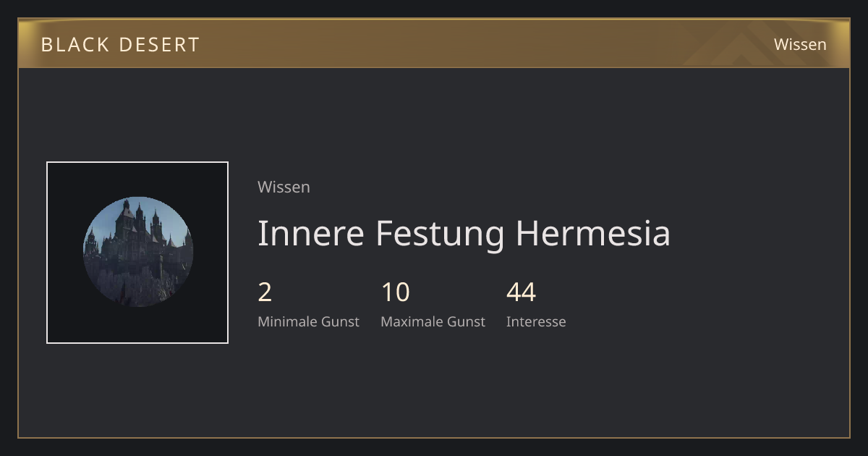Select the Interesse value 44

(x=521, y=292)
